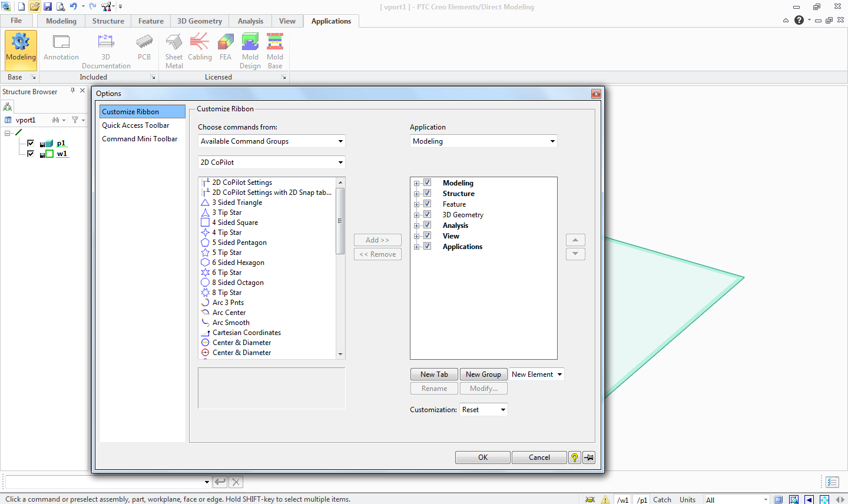Screen dimensions: 848x504
Task: Click the fit-all arrows icon in status bar
Action: 824,499
